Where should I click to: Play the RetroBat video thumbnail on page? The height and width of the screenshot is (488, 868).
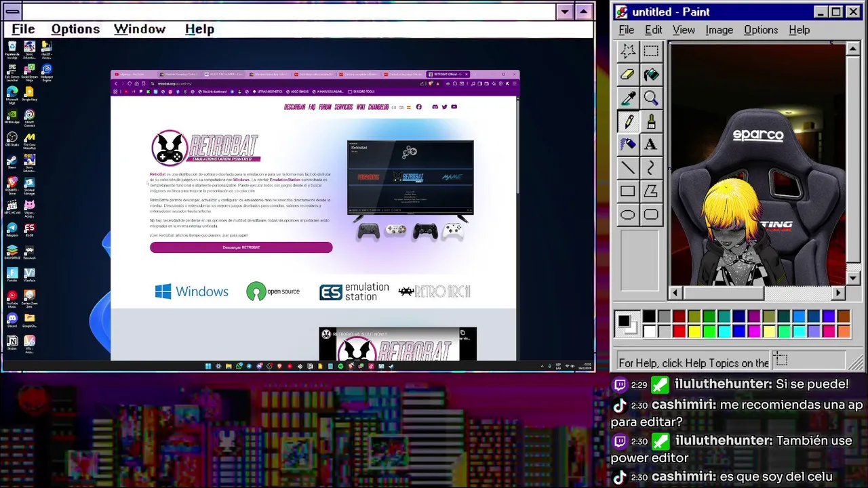(397, 344)
